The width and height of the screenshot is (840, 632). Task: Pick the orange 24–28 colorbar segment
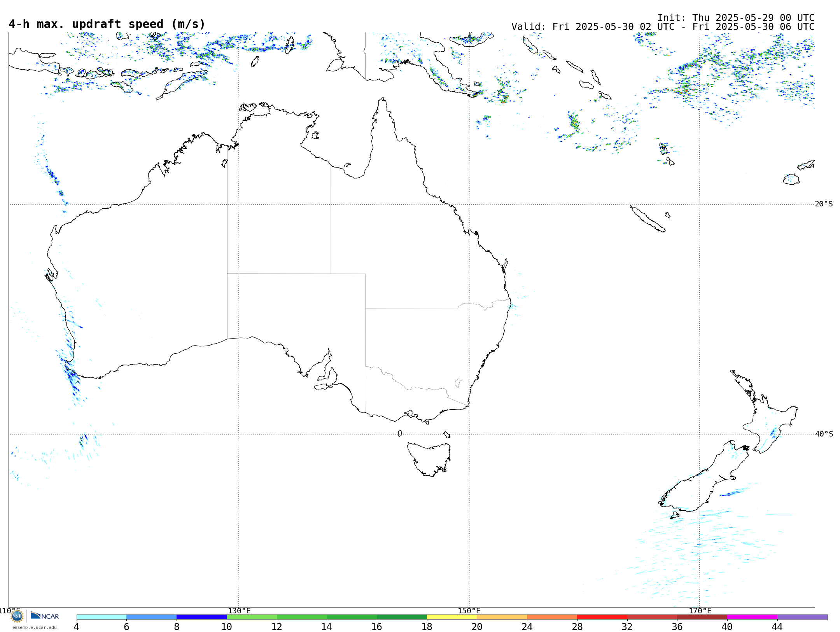(552, 617)
